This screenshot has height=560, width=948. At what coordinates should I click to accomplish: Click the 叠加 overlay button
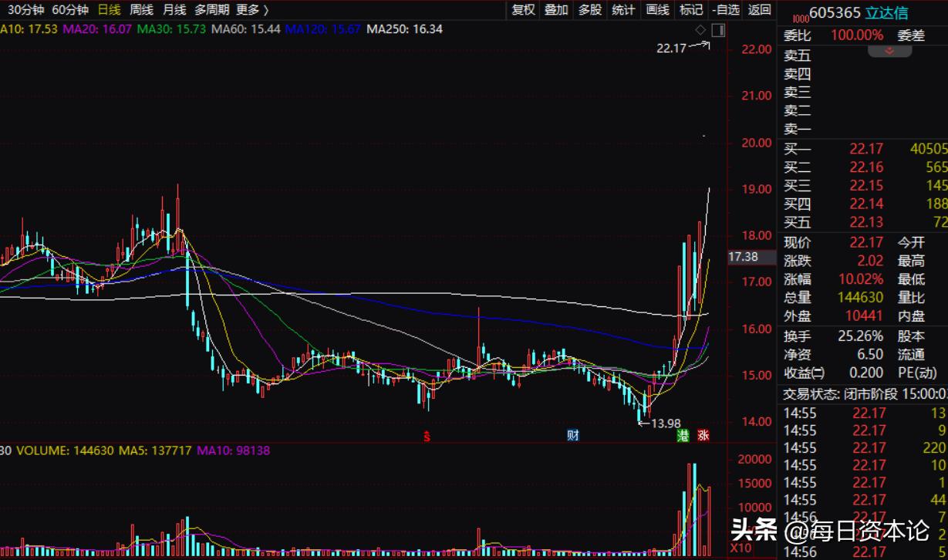[x=556, y=10]
